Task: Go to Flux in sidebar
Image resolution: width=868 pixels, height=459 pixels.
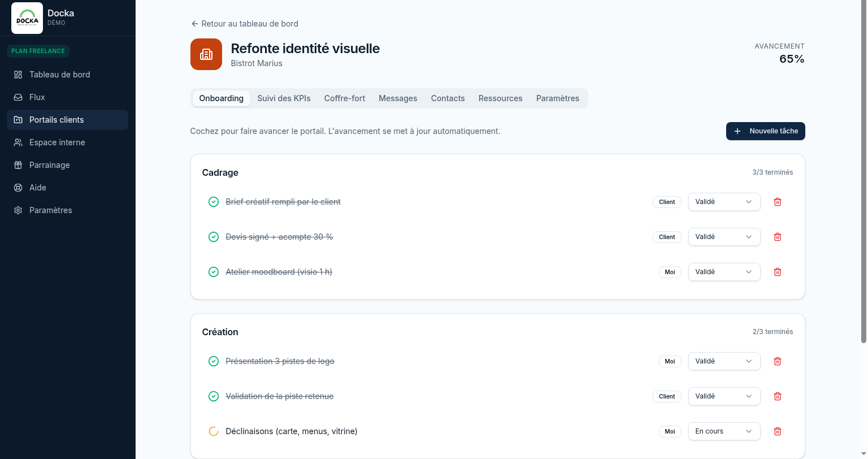Action: point(68,97)
